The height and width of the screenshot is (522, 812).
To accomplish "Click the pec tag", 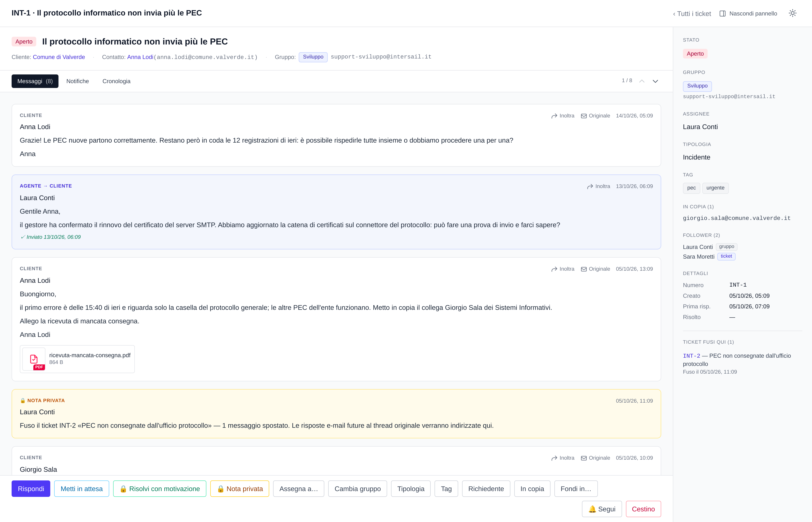I will [x=691, y=188].
